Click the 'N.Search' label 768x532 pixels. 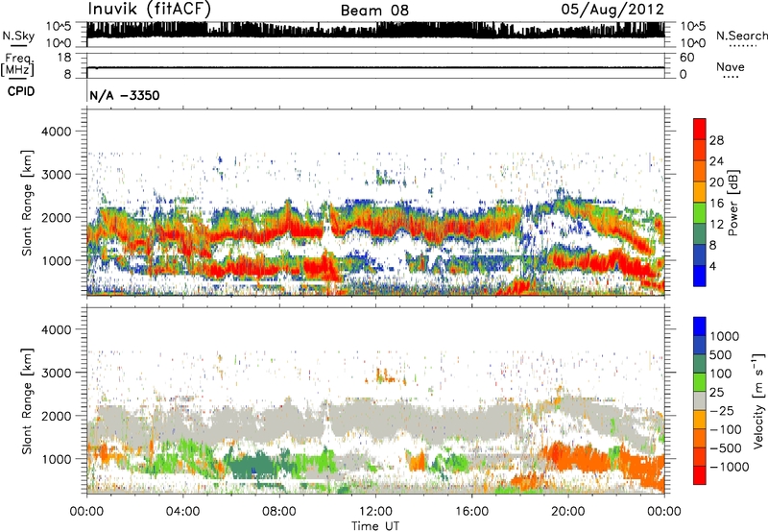point(741,36)
